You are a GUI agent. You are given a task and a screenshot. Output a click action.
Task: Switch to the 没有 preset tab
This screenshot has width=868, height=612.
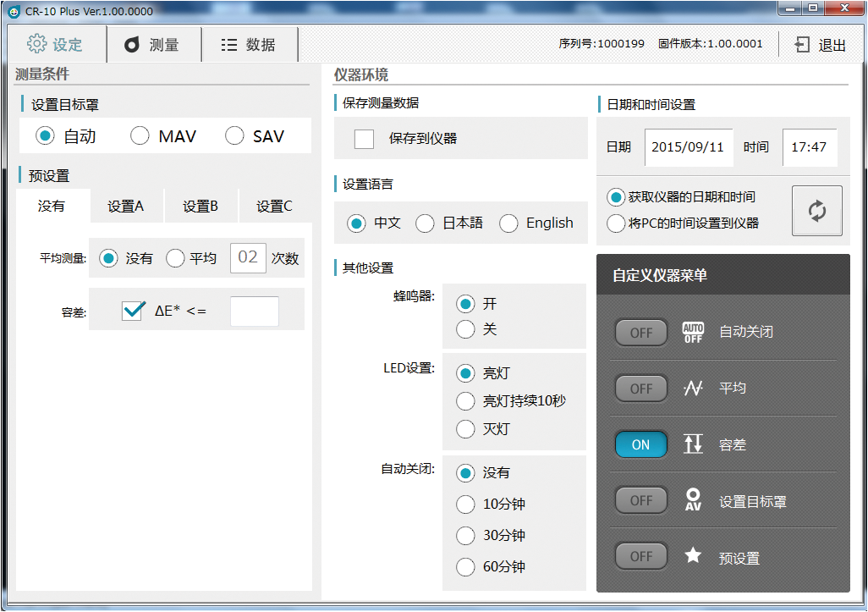52,206
